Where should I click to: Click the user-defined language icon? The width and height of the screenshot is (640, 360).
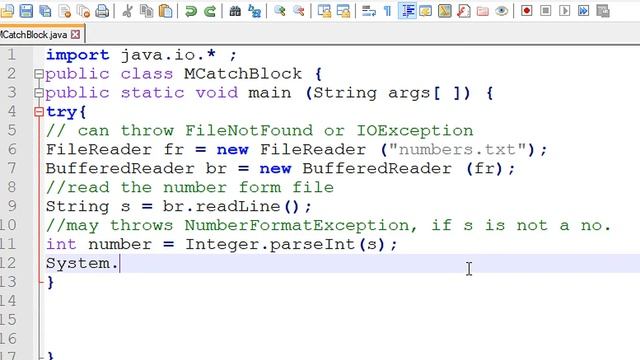425,11
